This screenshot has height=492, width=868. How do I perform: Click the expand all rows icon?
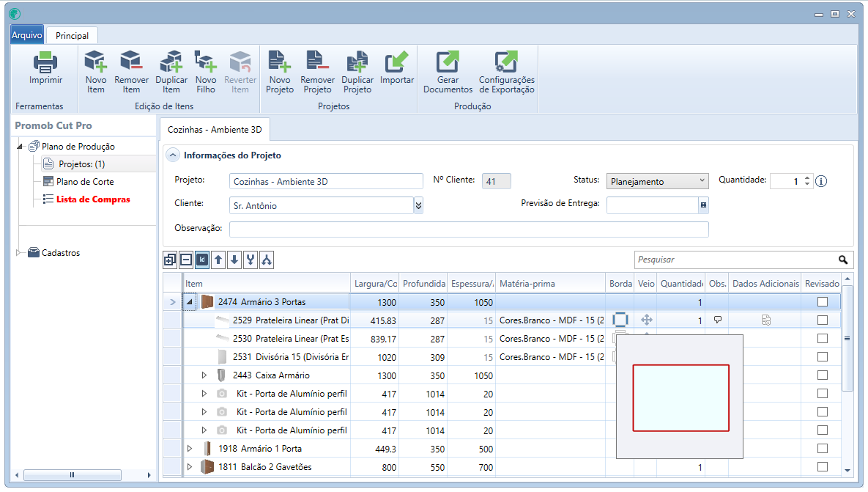coord(170,260)
